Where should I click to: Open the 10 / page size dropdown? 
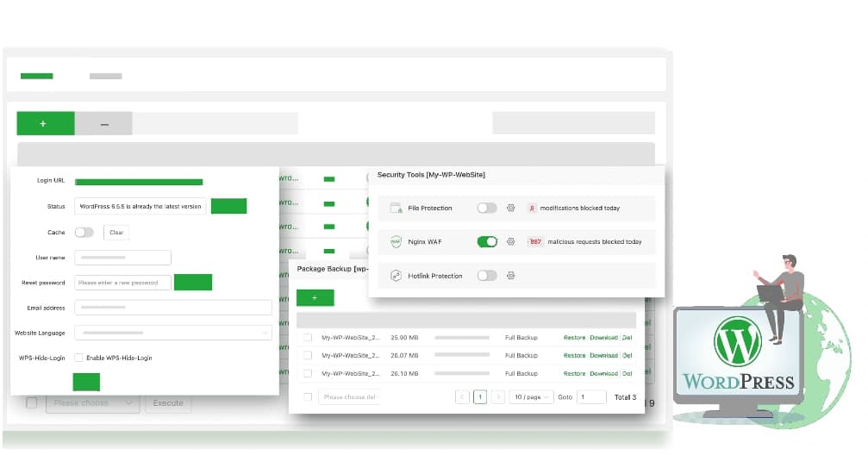(530, 397)
